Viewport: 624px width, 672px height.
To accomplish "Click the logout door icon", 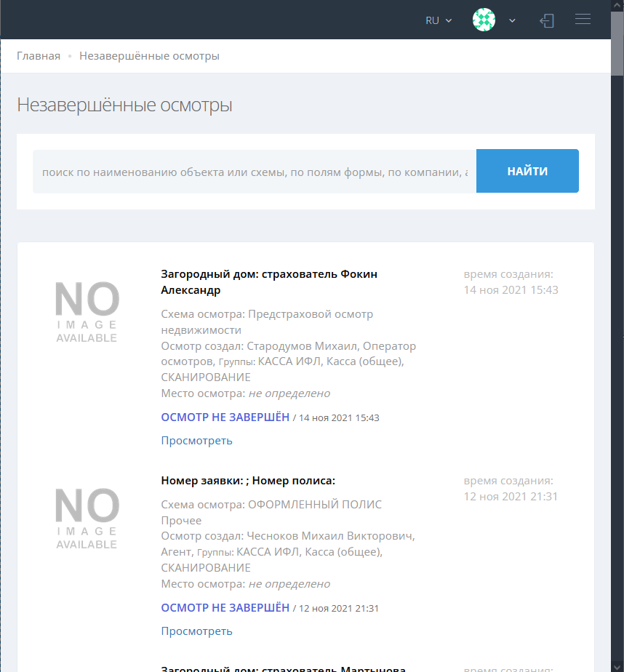I will click(x=547, y=20).
